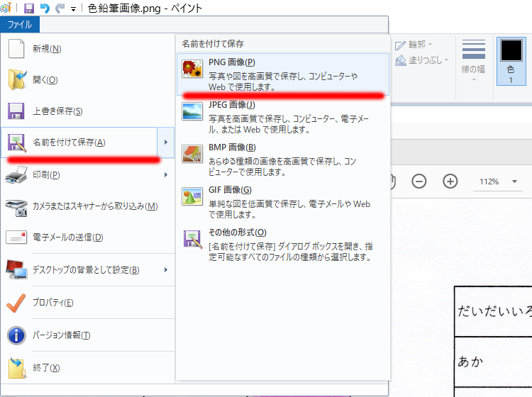Click the envelope icon for 電子メールの送信
Viewport: 532px width, 397px height.
16,237
